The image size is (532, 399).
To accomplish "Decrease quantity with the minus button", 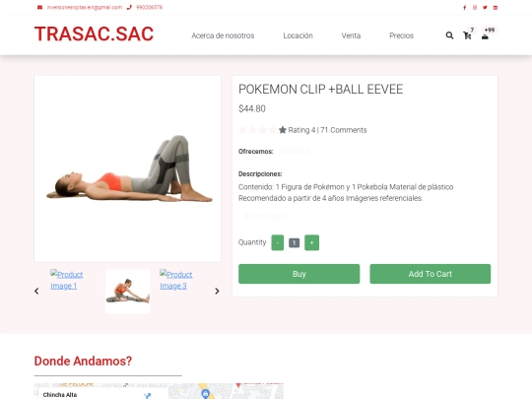I will click(x=278, y=242).
